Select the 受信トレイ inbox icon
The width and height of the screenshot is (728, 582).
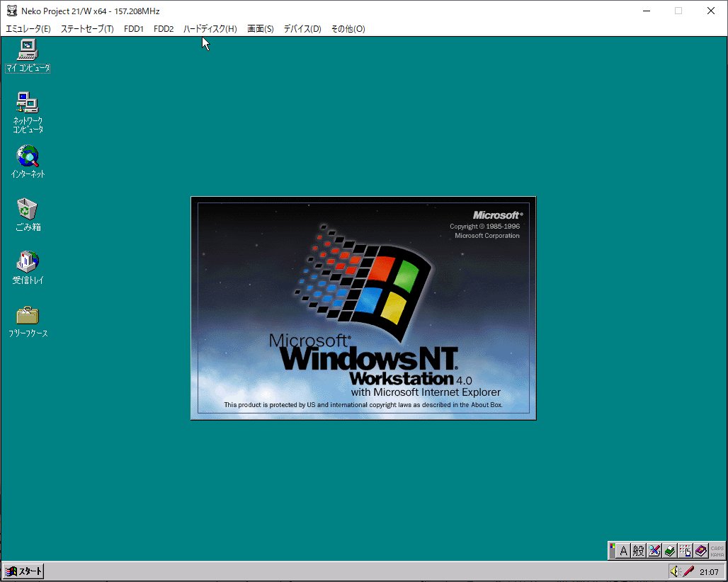pyautogui.click(x=28, y=268)
